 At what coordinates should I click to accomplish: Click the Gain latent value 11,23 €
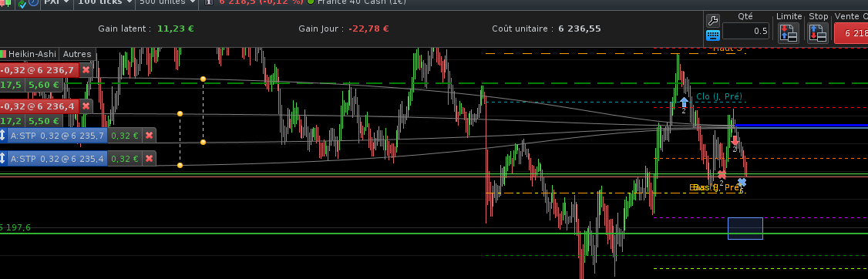176,29
